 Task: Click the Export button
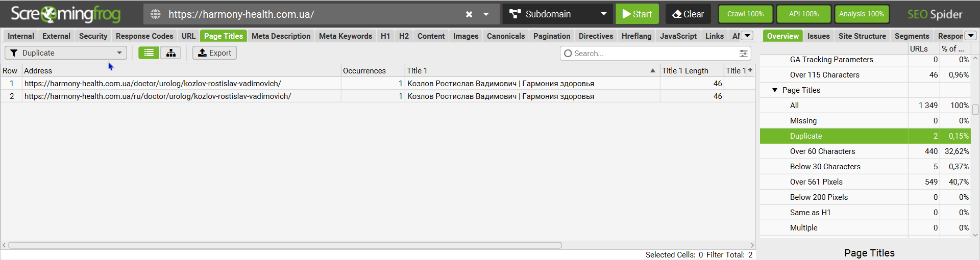click(214, 53)
